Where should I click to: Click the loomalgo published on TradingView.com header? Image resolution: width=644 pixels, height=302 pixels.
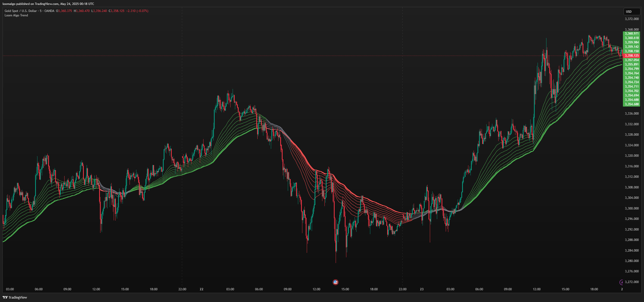pyautogui.click(x=48, y=4)
